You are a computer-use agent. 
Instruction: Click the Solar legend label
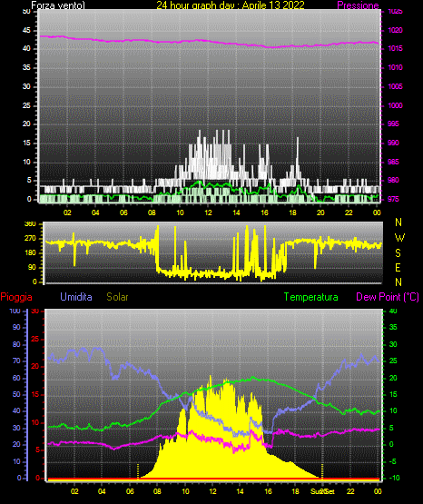tap(117, 297)
